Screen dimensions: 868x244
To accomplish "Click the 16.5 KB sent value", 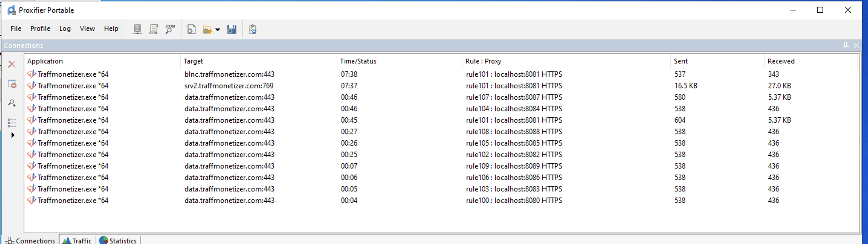I will (686, 85).
